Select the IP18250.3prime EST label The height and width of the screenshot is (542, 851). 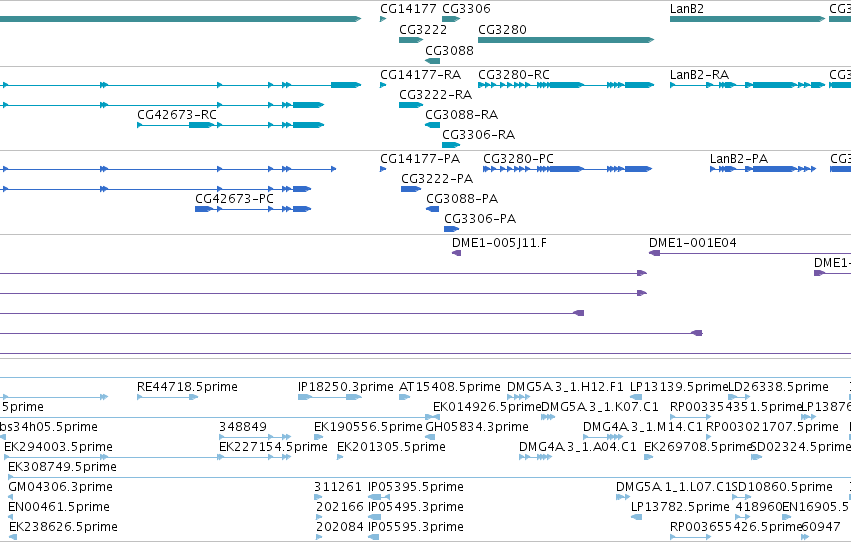(x=346, y=387)
